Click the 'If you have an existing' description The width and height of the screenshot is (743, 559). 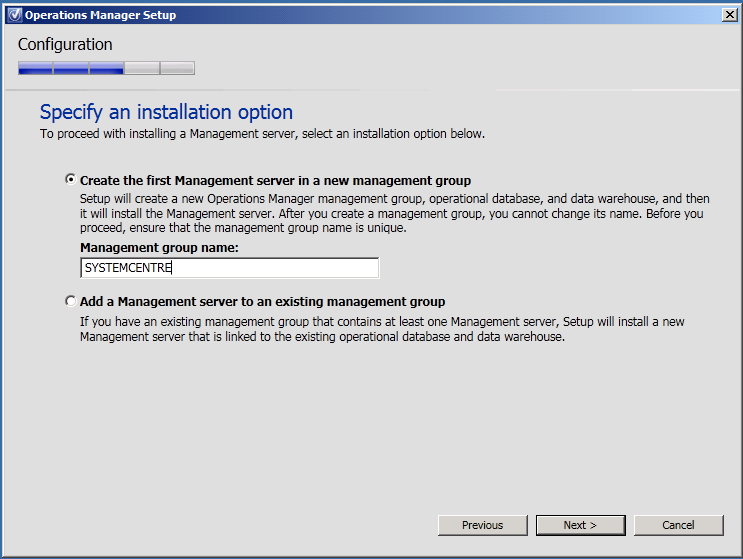coord(382,329)
